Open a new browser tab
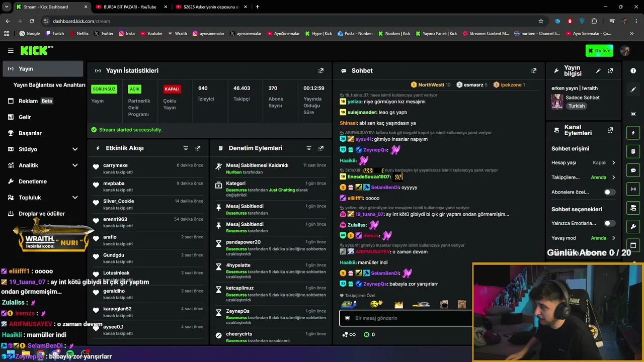This screenshot has height=362, width=644. [x=258, y=7]
